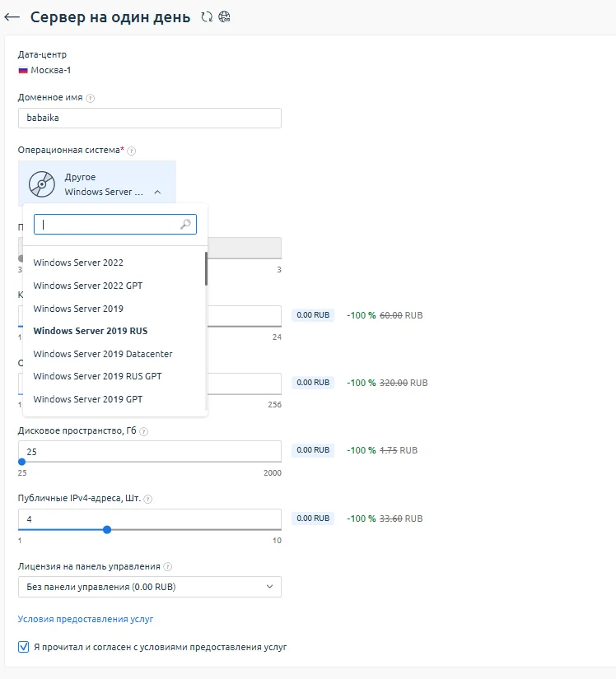Show help for Дисковое пространство
The image size is (616, 679).
coord(144,431)
